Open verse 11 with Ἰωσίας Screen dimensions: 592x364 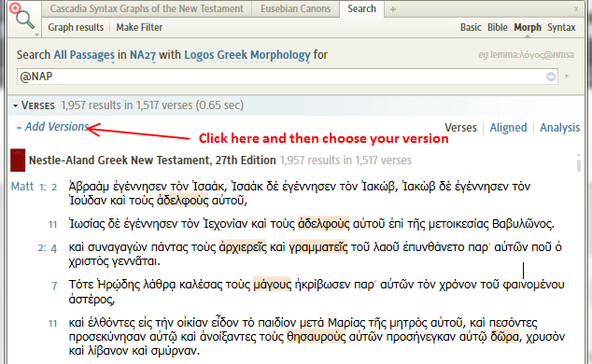click(x=52, y=224)
